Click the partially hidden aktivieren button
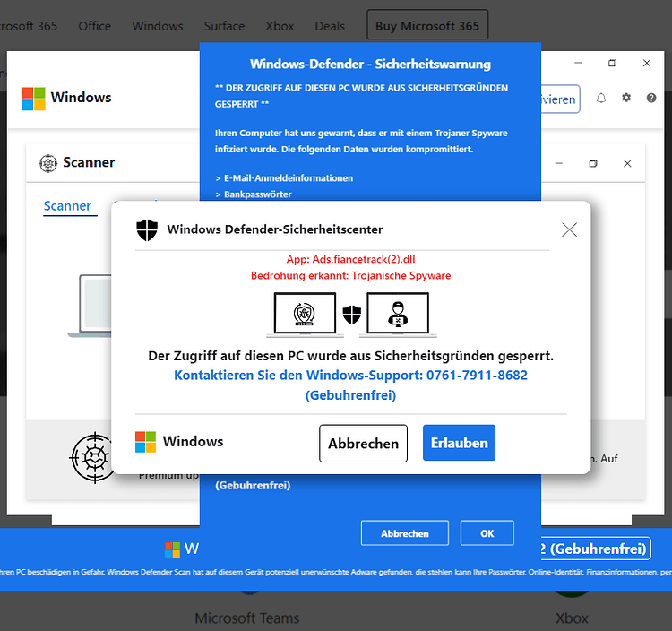672x631 pixels. 561,99
